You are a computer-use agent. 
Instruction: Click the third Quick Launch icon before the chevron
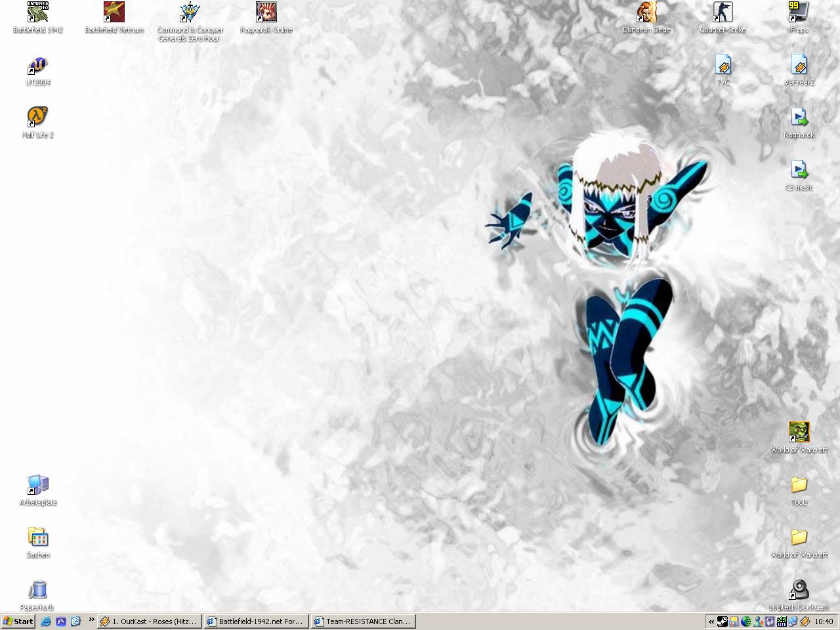click(76, 621)
